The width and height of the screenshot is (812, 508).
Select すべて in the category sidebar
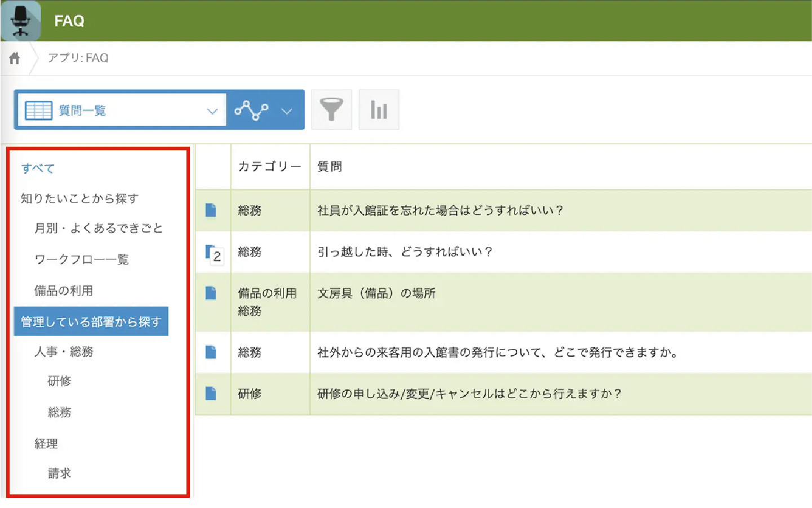pos(38,169)
